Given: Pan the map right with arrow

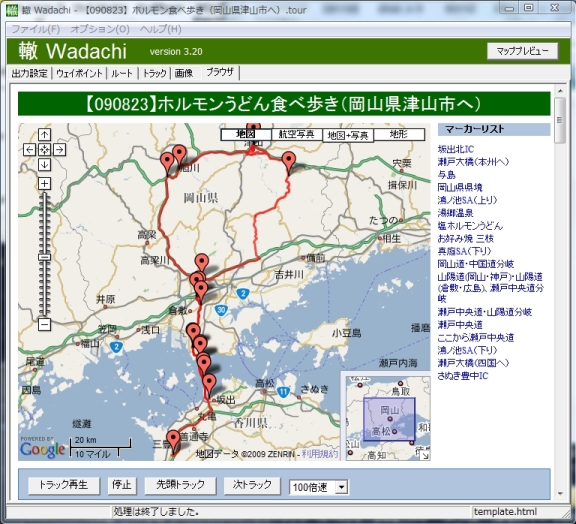Looking at the screenshot, I should click(x=60, y=150).
